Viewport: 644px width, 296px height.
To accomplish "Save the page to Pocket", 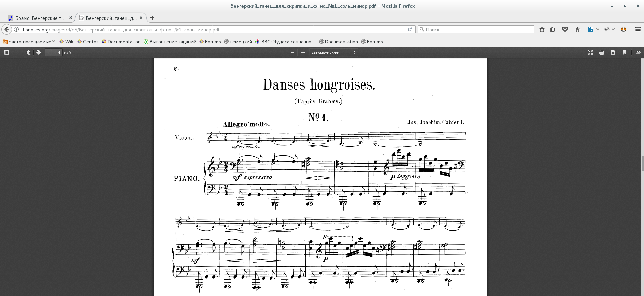I will pos(565,29).
